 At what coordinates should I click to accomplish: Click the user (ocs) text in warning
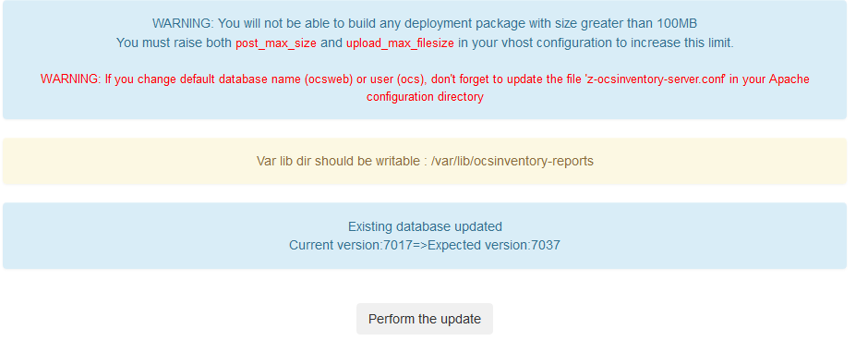(x=394, y=79)
